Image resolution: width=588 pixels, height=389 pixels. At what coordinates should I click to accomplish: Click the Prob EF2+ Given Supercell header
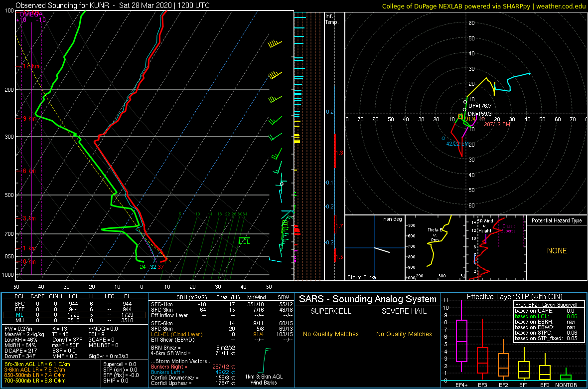pos(547,305)
